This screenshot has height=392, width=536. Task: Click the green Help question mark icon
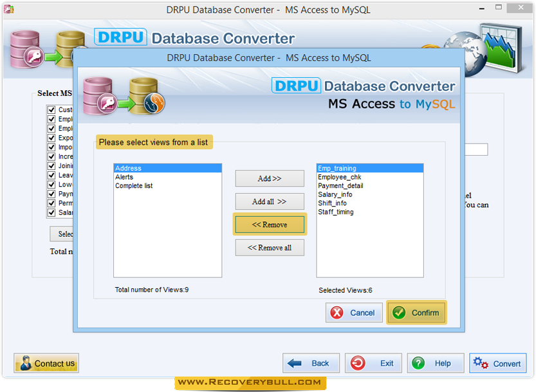tap(418, 363)
